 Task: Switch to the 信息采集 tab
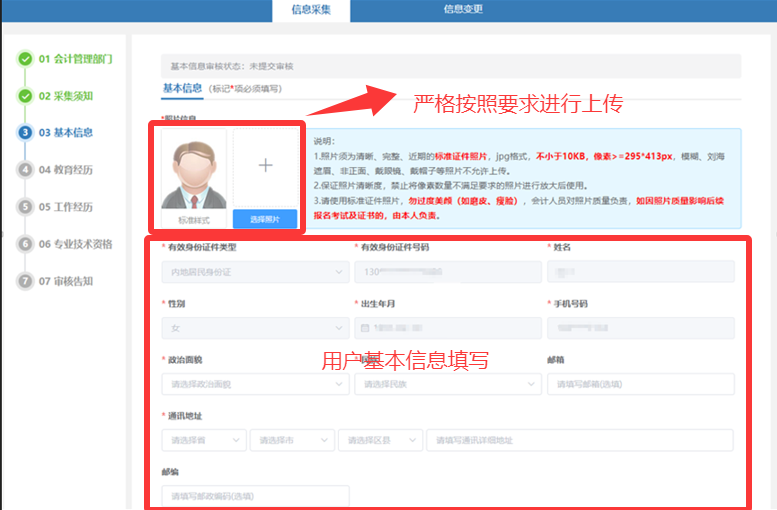coord(311,10)
